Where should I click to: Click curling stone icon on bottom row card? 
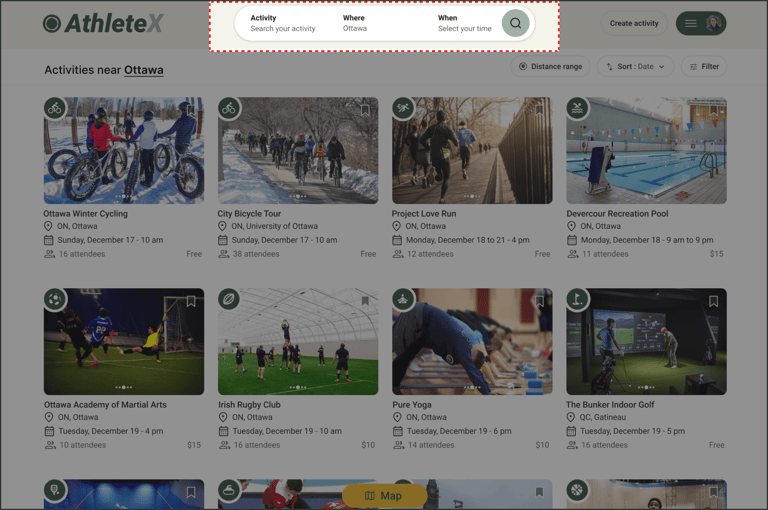point(229,490)
